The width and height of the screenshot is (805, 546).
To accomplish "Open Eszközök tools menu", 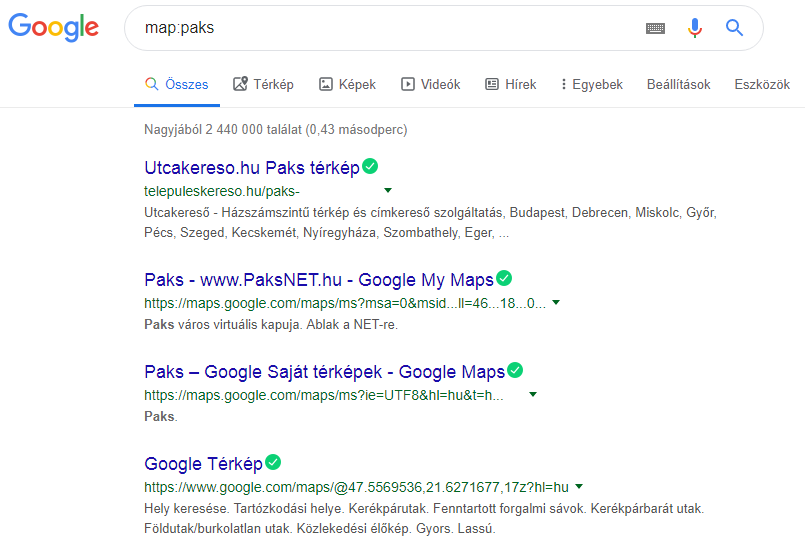I will 762,84.
